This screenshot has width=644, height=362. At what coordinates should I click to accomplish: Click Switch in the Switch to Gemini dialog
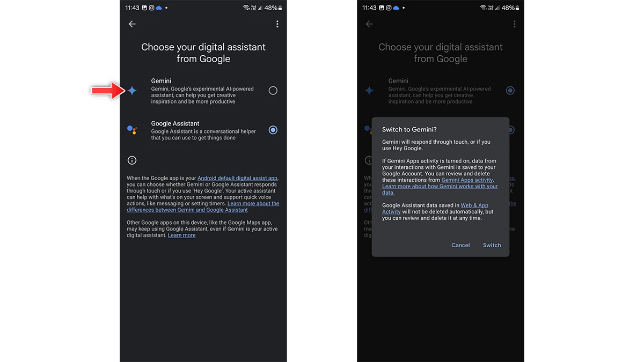click(x=492, y=245)
